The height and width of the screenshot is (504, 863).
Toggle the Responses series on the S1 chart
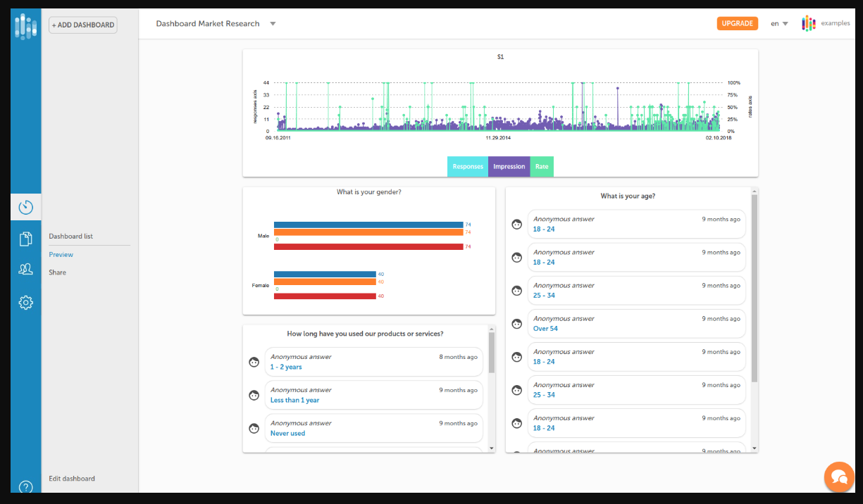pos(467,166)
